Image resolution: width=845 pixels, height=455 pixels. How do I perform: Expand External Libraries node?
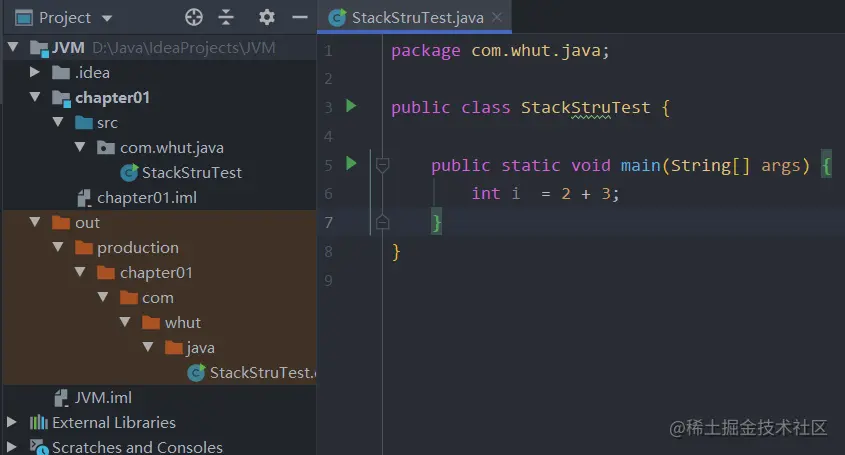click(x=11, y=422)
